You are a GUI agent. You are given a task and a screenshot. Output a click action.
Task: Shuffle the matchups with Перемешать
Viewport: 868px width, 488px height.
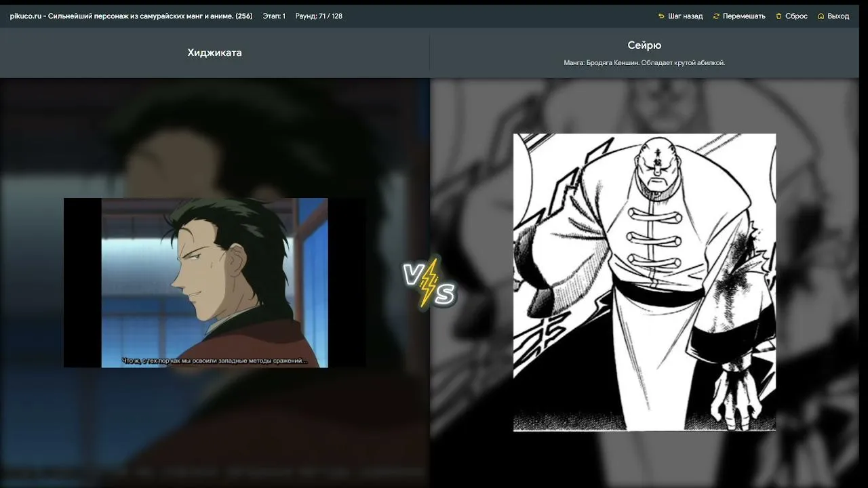click(739, 16)
